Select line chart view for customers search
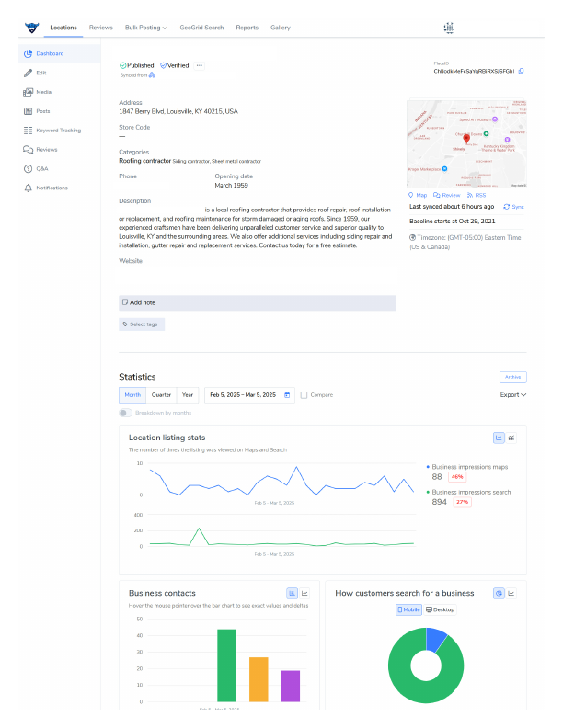The width and height of the screenshot is (563, 728). tap(511, 594)
